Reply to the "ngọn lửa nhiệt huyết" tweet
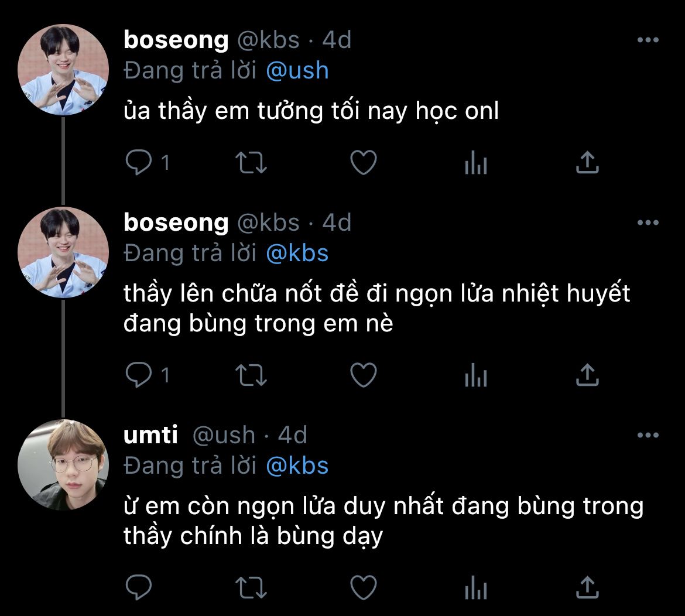The image size is (685, 616). point(139,375)
